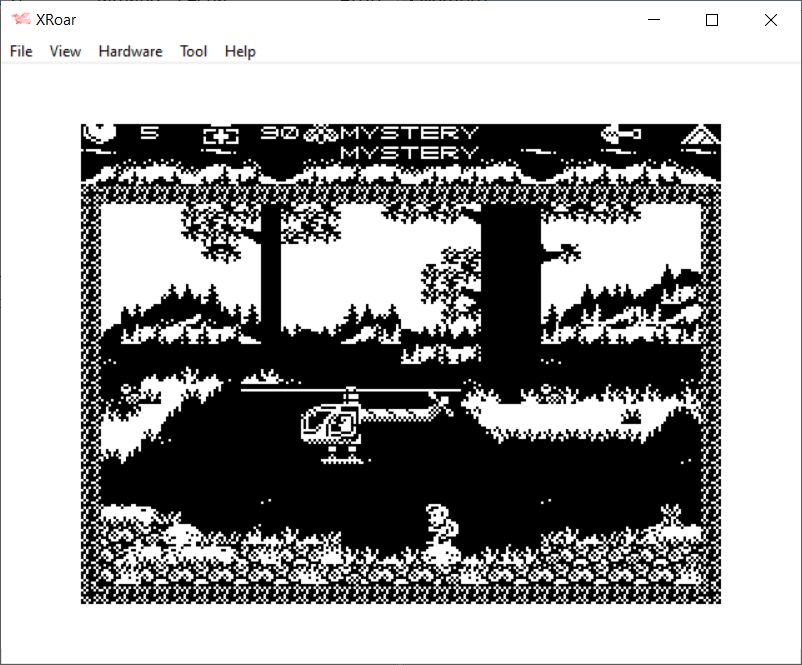Click the player character standing on the ground

click(x=439, y=529)
